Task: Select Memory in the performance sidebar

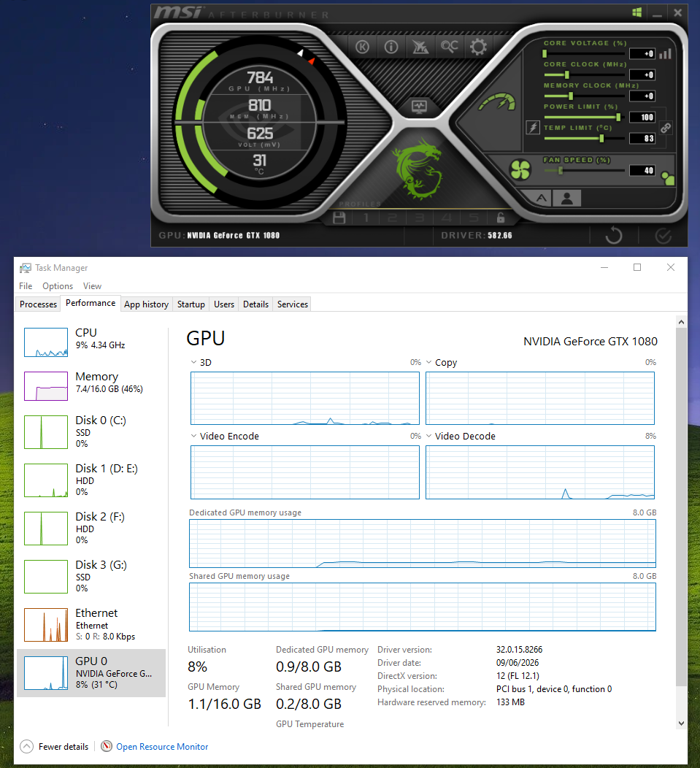Action: click(x=91, y=385)
